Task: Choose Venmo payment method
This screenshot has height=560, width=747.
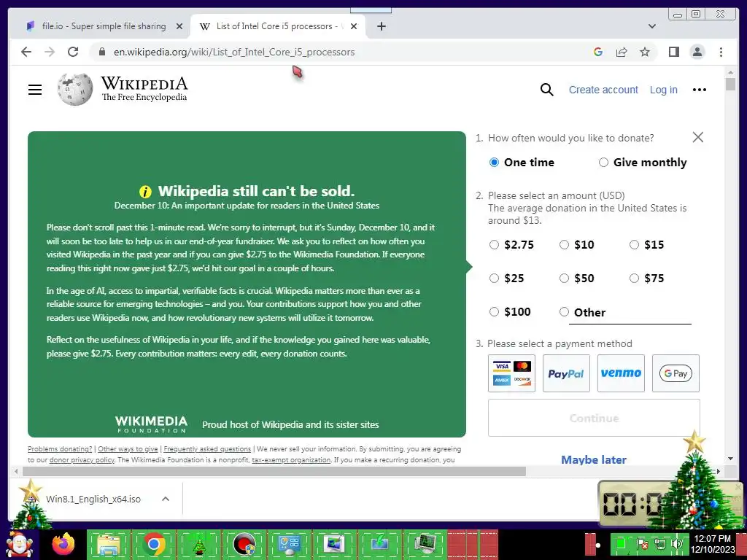Action: point(621,373)
